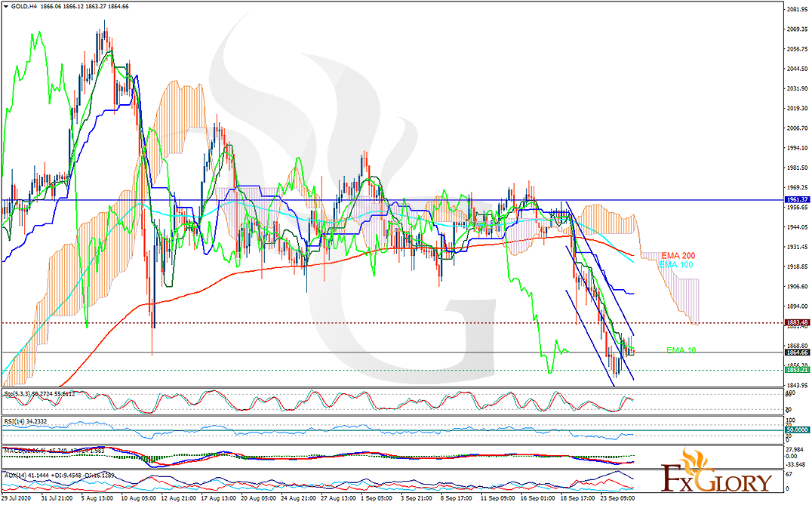Click the 2044.50 price axis value

point(797,69)
